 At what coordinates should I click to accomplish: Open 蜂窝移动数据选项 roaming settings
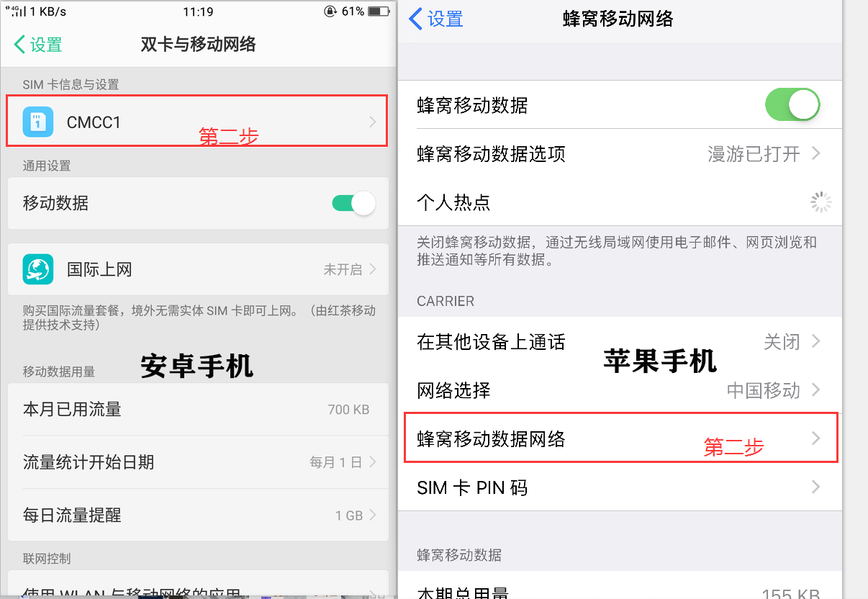tap(620, 153)
